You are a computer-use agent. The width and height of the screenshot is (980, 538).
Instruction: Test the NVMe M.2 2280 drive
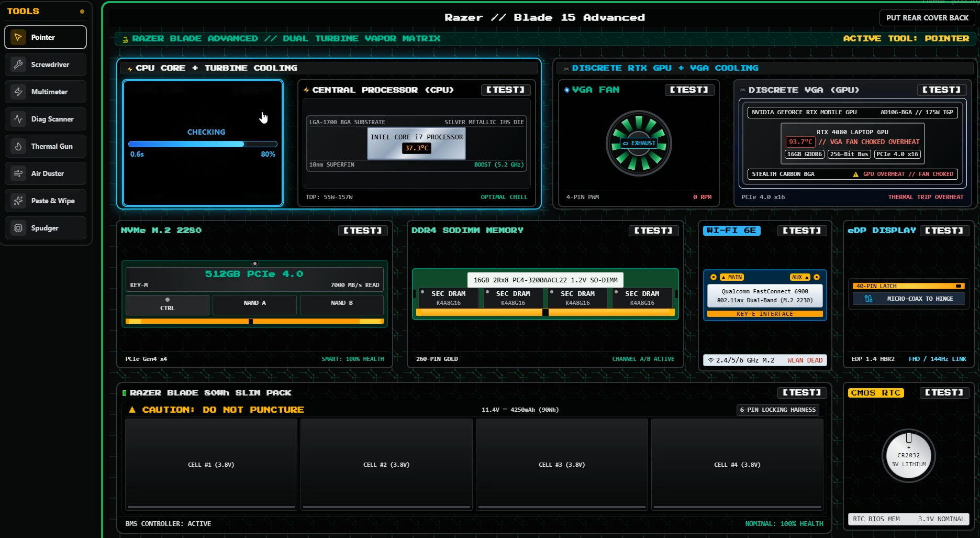point(362,230)
